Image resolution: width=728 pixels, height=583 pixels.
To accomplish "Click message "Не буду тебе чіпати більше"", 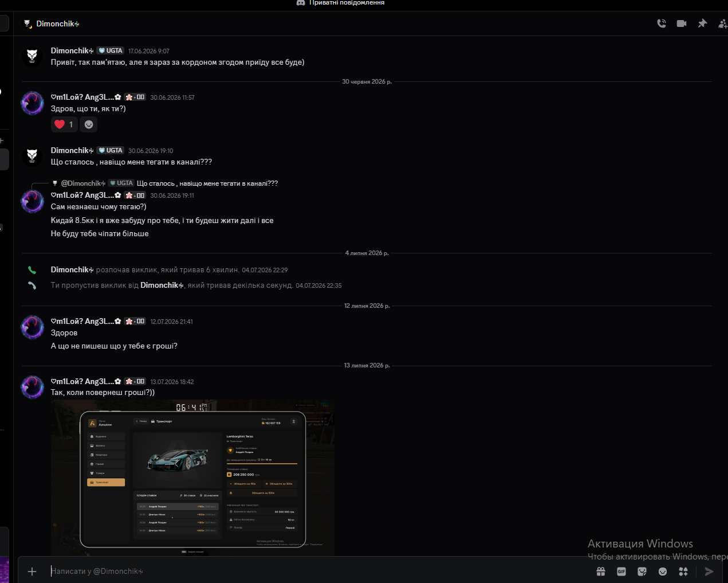I will click(x=100, y=234).
